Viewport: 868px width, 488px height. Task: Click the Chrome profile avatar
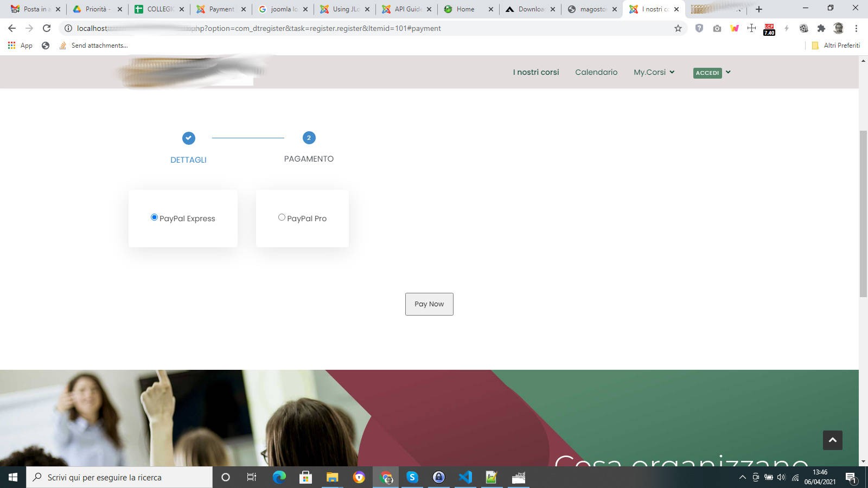839,28
